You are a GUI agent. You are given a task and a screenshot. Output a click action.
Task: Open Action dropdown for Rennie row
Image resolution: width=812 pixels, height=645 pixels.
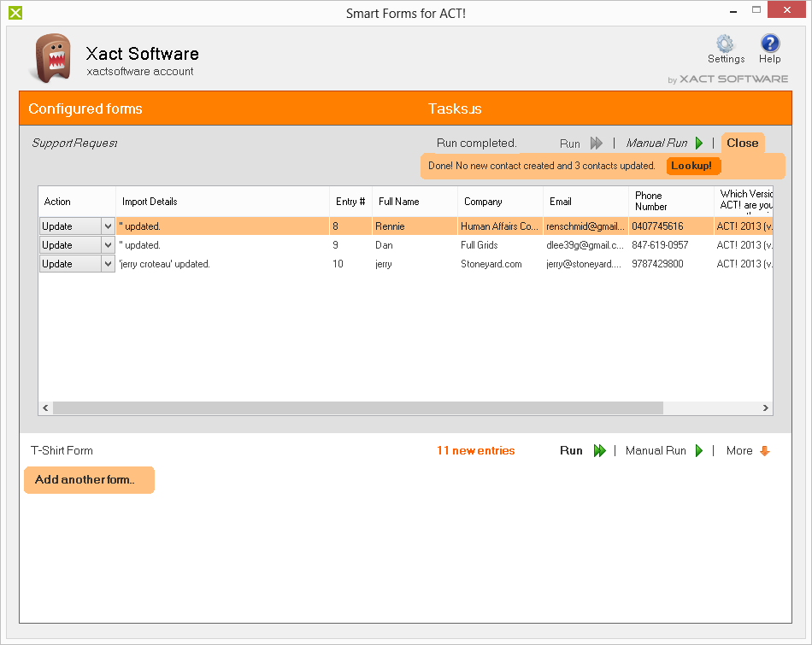pos(108,226)
